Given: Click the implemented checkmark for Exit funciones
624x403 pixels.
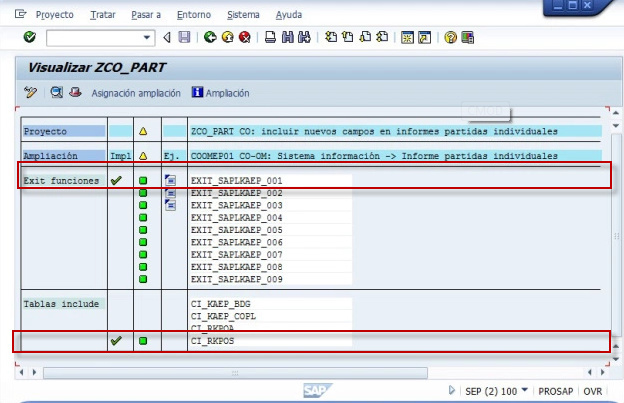Looking at the screenshot, I should pos(116,180).
